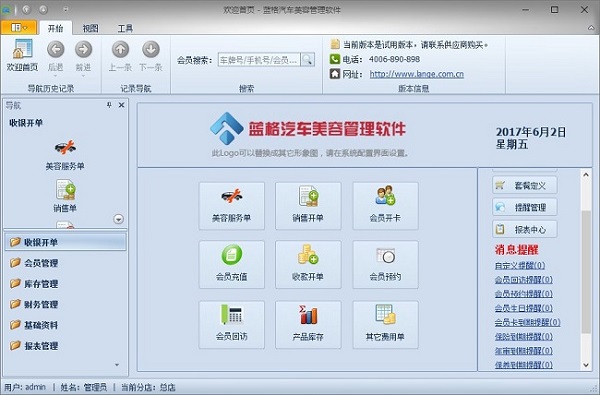The width and height of the screenshot is (600, 395).
Task: Click the first round title bar button
Action: (26, 9)
